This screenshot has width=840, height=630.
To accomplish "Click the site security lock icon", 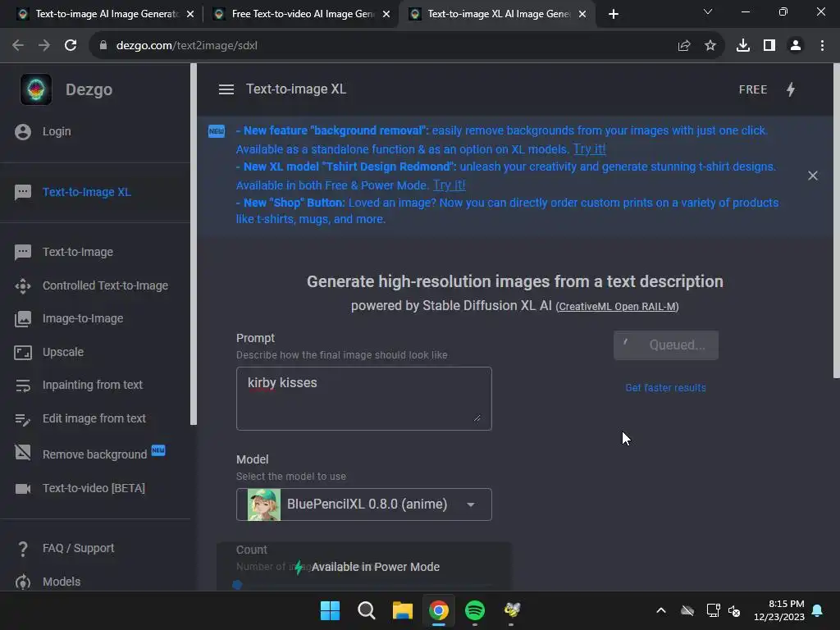I will point(103,46).
